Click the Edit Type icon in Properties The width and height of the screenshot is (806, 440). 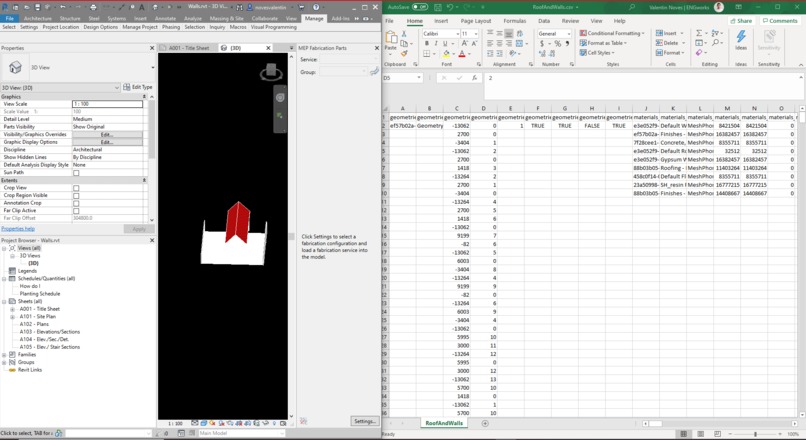[126, 87]
